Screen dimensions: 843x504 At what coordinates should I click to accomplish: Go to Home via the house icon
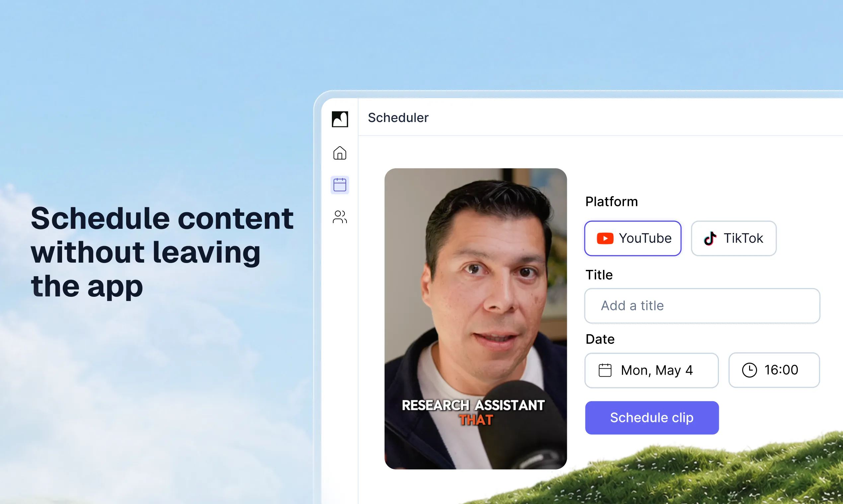point(340,153)
